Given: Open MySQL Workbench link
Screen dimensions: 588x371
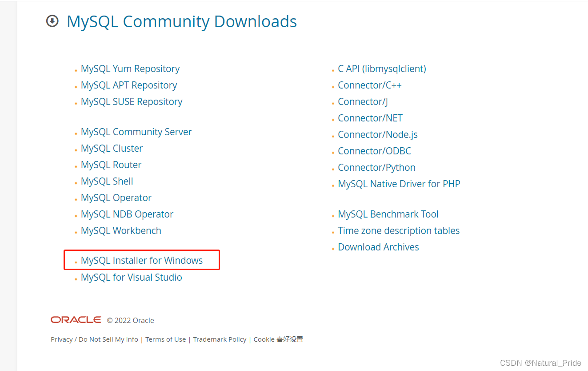Looking at the screenshot, I should (x=121, y=231).
